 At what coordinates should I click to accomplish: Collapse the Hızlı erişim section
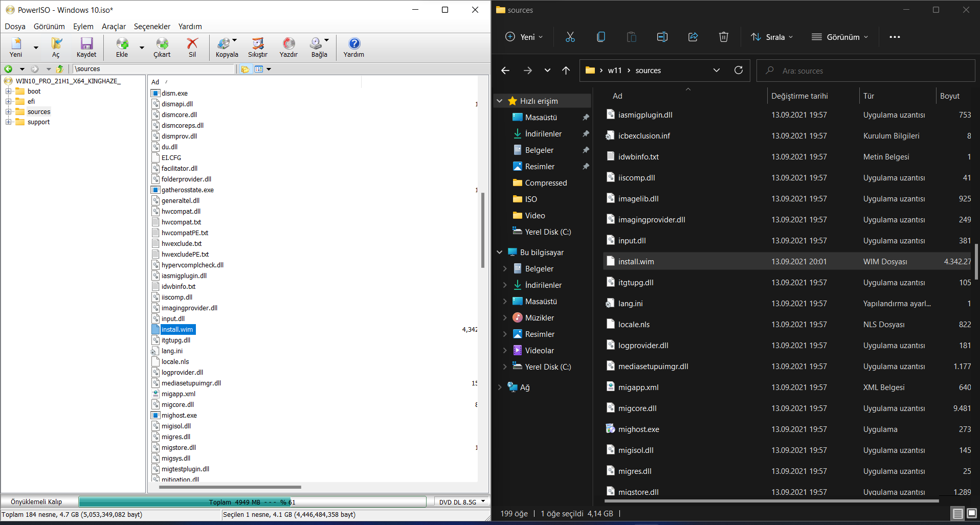[500, 101]
